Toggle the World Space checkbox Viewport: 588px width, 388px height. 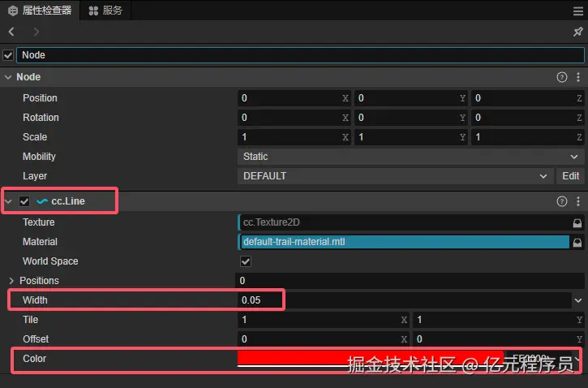coord(246,261)
